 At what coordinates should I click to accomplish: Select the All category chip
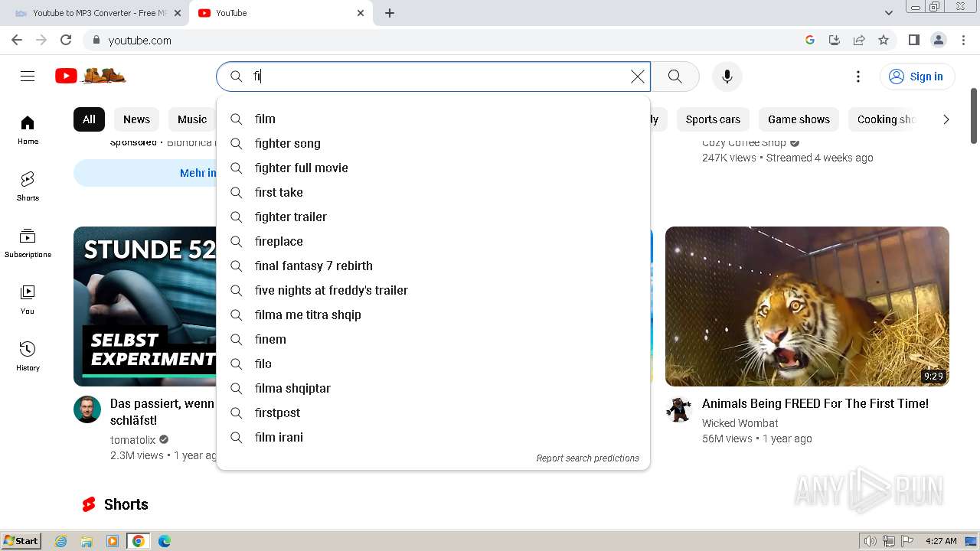coord(89,119)
